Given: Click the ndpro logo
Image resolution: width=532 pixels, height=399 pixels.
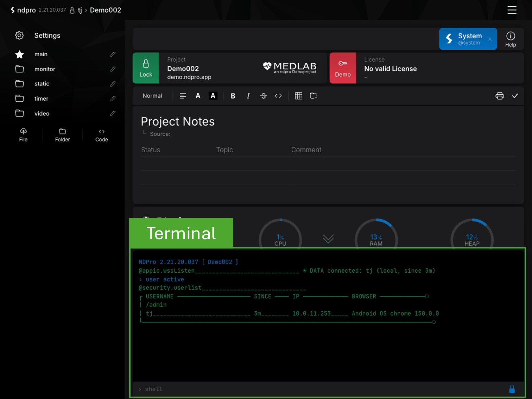Looking at the screenshot, I should pyautogui.click(x=23, y=10).
